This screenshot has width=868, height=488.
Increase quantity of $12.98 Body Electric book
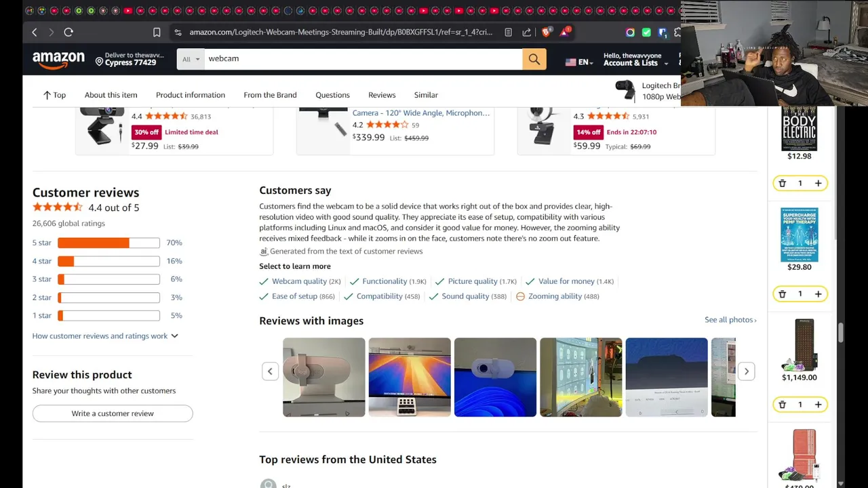pos(818,183)
